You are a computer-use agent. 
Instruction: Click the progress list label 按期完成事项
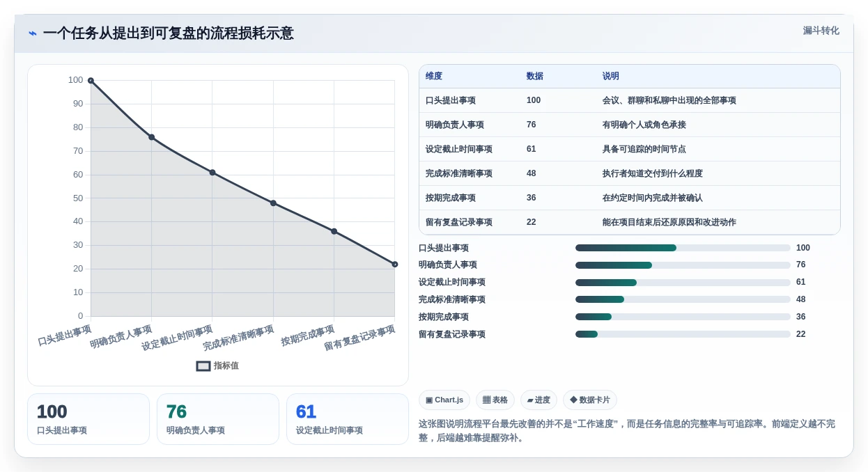pyautogui.click(x=444, y=317)
